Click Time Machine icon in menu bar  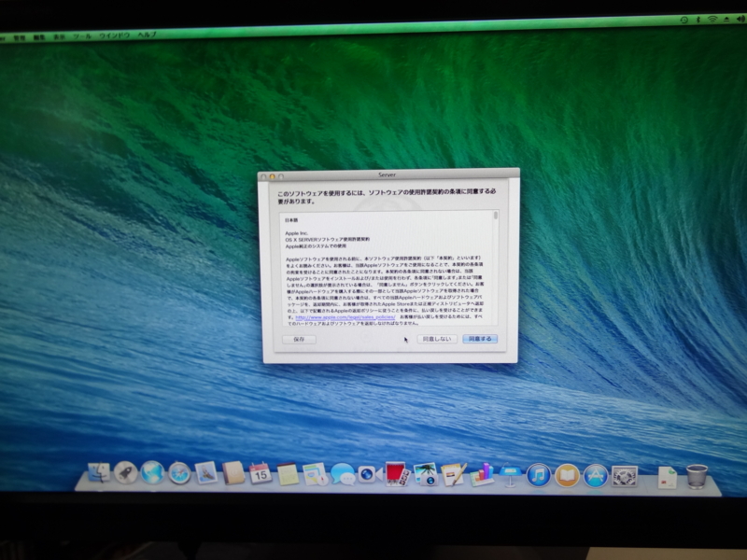pyautogui.click(x=684, y=20)
